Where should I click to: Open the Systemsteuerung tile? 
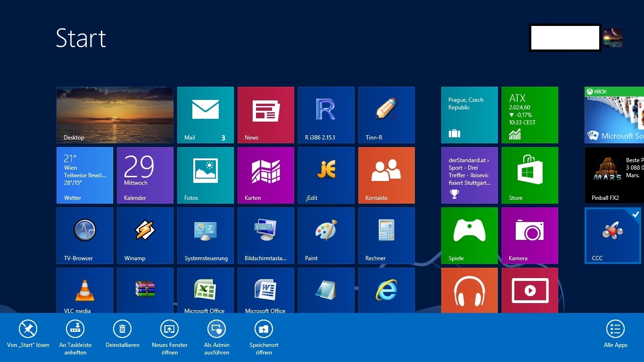pos(206,236)
